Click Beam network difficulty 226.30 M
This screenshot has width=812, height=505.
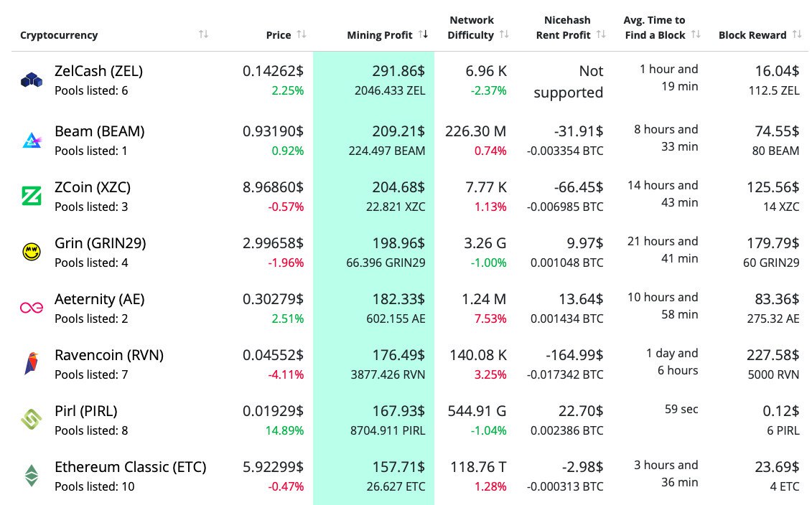click(475, 131)
